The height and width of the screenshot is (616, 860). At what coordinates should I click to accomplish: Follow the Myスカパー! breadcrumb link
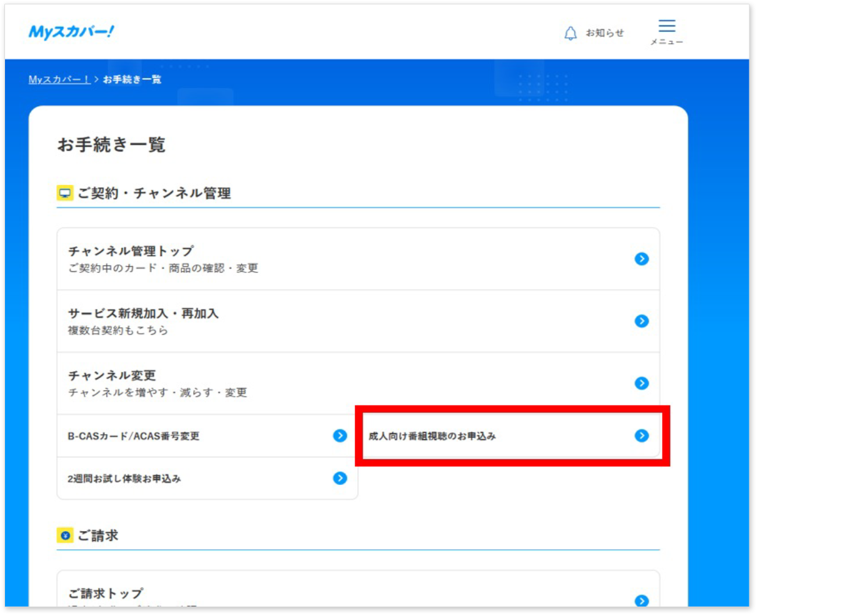coord(59,79)
